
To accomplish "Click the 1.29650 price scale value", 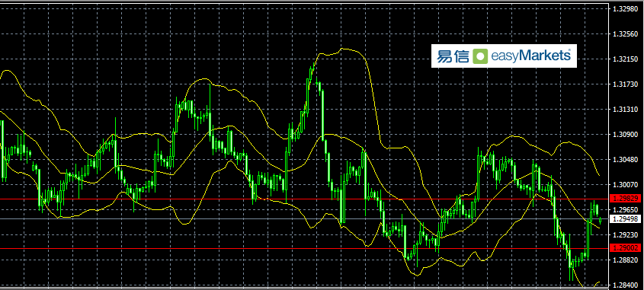I will 625,209.
